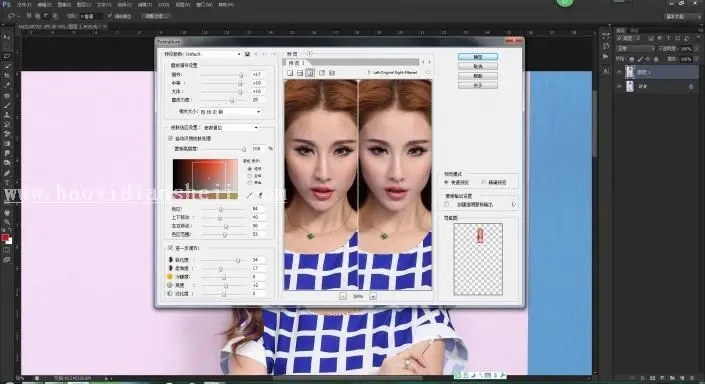Select the Pen tool
The height and width of the screenshot is (384, 705).
pos(6,173)
